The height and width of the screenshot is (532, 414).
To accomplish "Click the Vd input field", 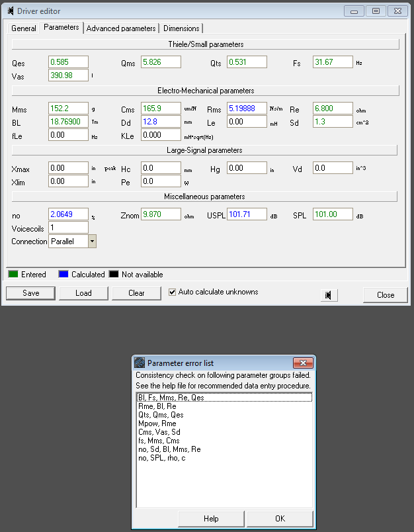I will click(333, 168).
